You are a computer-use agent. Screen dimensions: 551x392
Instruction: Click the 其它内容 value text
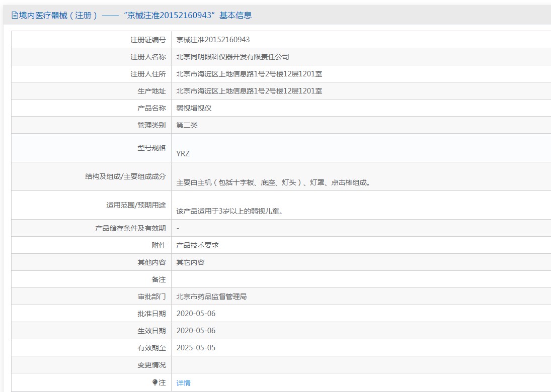(x=190, y=262)
